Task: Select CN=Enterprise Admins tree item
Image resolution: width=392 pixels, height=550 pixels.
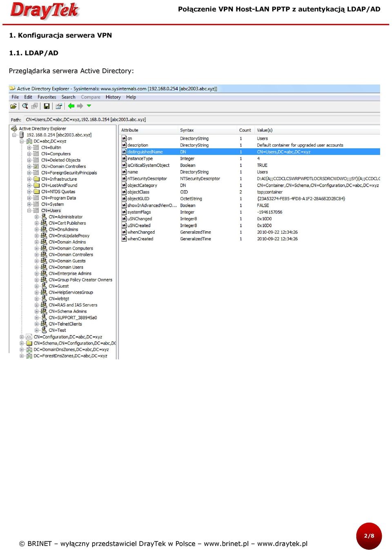Action: 70,274
